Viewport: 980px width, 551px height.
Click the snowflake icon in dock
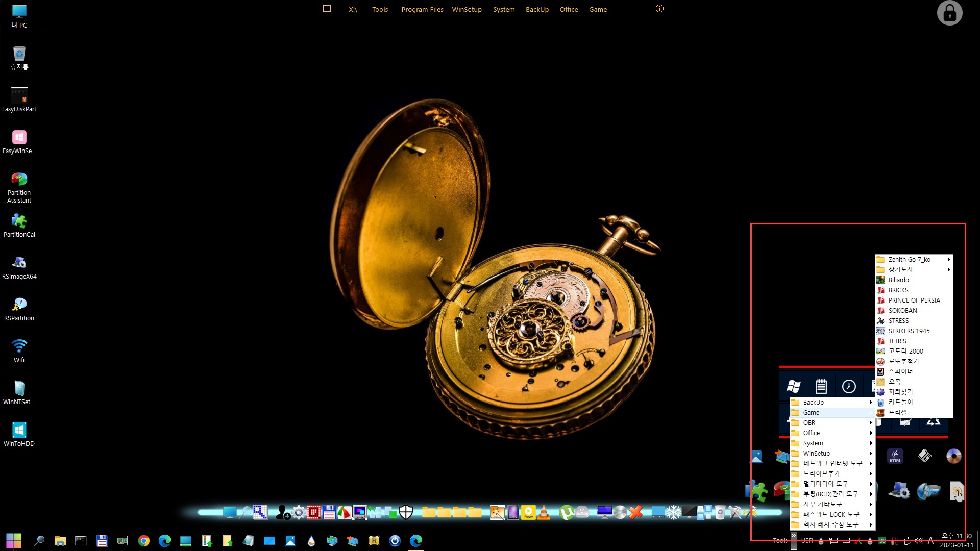(x=673, y=512)
